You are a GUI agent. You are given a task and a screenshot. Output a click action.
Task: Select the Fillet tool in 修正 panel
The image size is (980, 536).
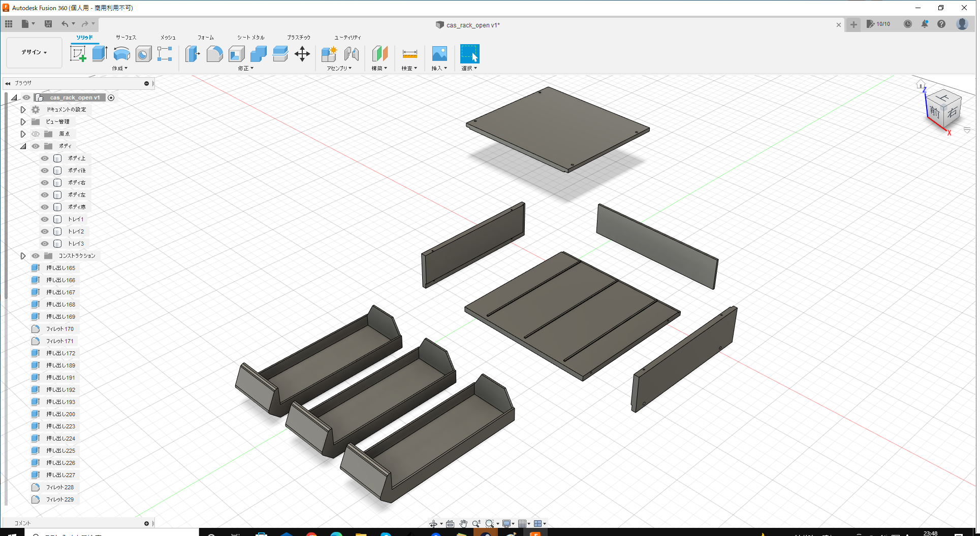coord(214,53)
